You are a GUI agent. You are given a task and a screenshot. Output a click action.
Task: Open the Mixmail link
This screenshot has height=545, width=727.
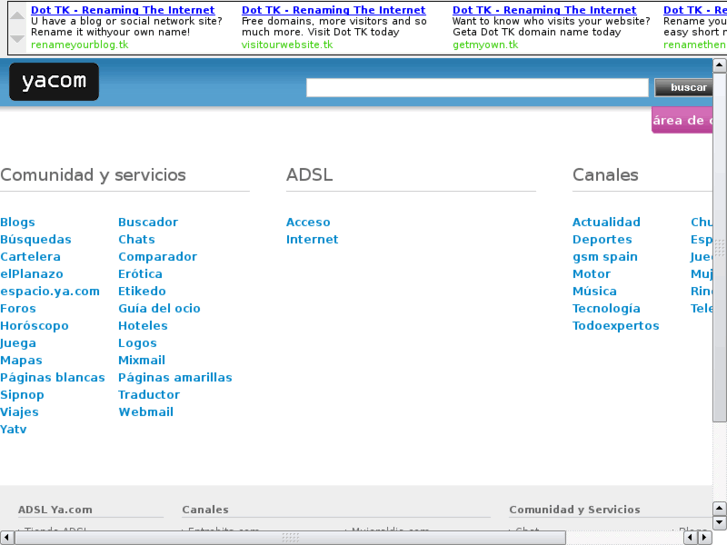pos(141,360)
